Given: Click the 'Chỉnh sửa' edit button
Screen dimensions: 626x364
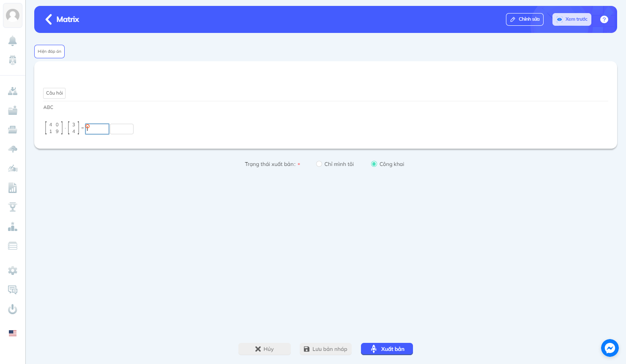Looking at the screenshot, I should [525, 19].
